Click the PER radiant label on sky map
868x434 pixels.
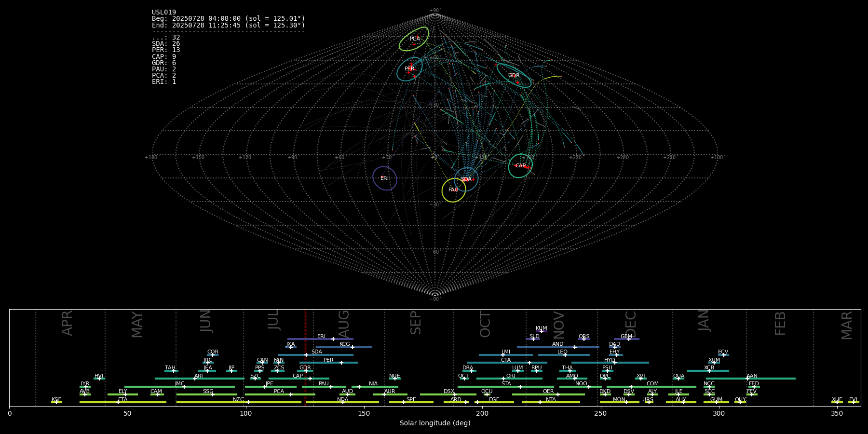[x=409, y=69]
